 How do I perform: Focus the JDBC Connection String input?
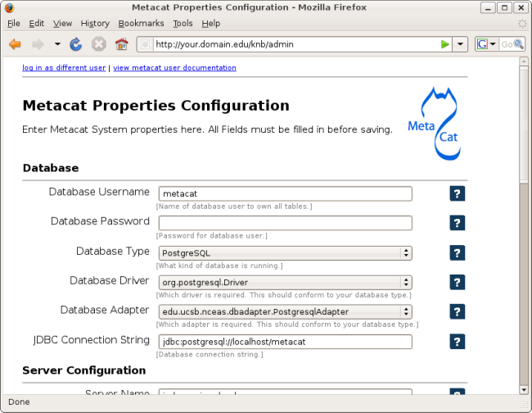[x=285, y=342]
